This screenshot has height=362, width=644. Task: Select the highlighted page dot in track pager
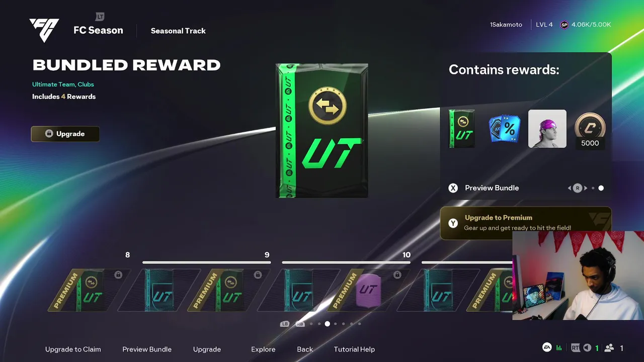click(x=328, y=324)
